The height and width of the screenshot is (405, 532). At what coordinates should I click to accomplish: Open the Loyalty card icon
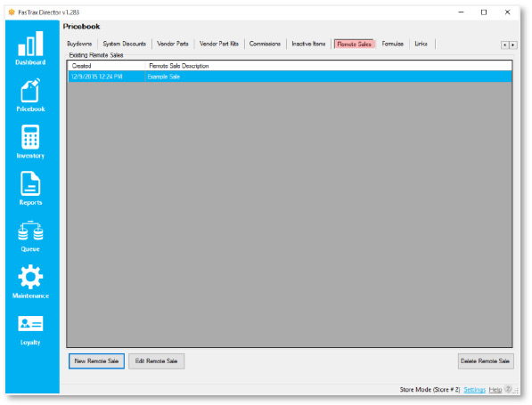tap(30, 324)
